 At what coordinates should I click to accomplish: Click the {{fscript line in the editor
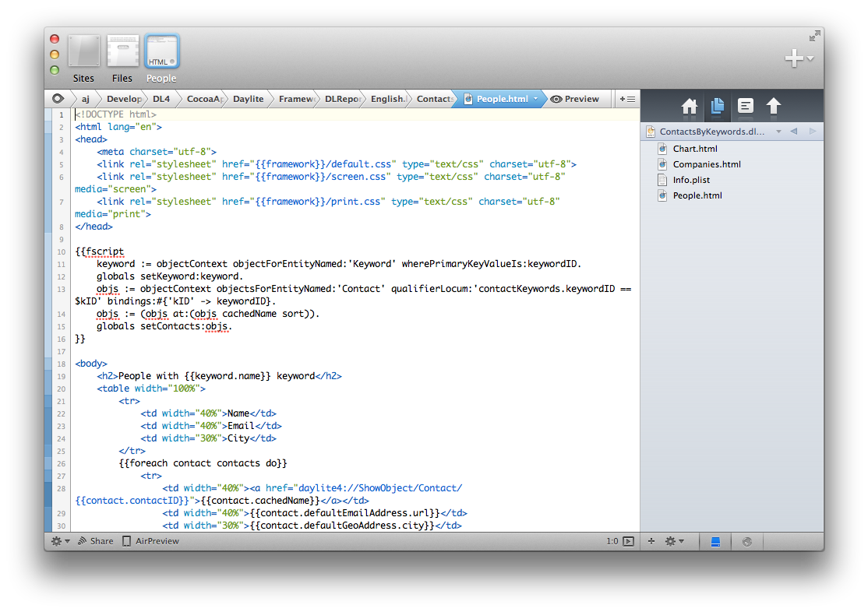click(x=100, y=251)
